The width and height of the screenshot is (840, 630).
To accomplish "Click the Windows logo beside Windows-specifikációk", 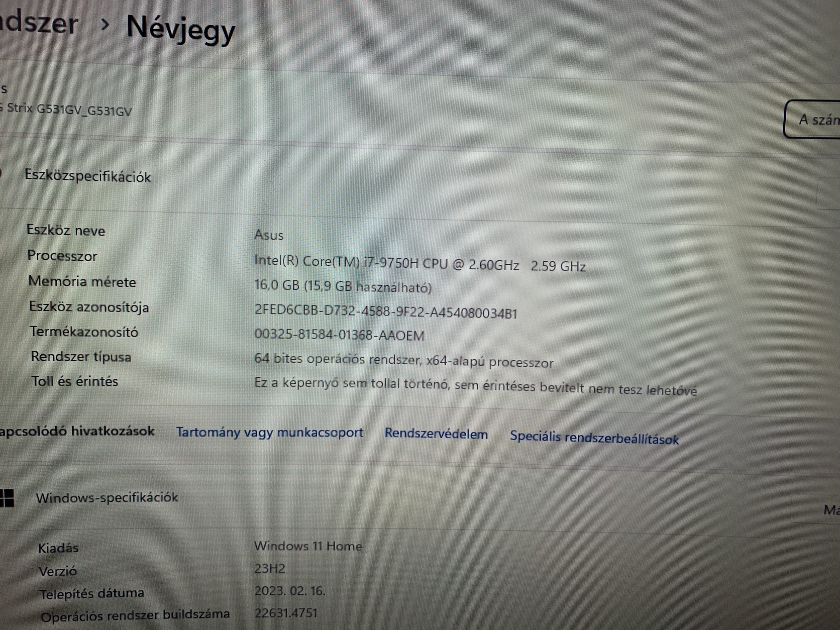I will pyautogui.click(x=7, y=498).
